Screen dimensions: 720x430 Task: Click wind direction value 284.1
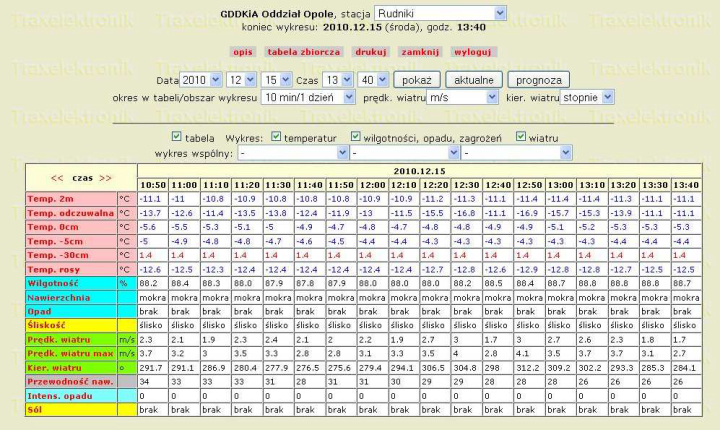click(686, 368)
